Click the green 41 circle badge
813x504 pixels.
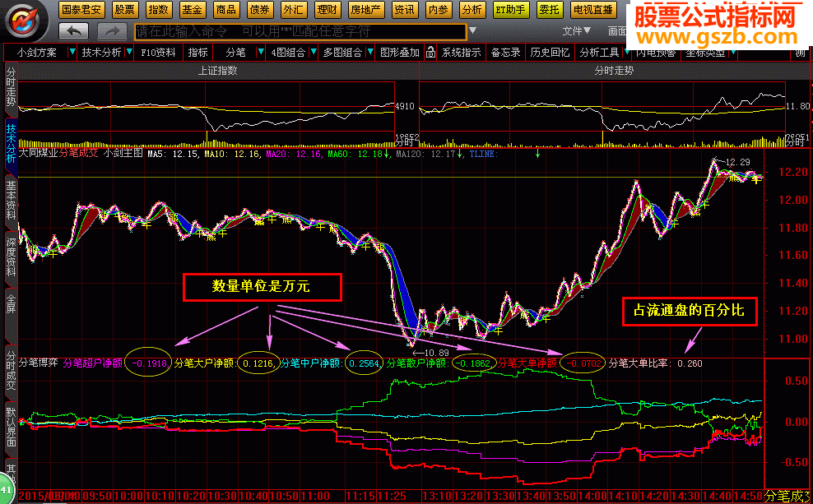tap(7, 489)
